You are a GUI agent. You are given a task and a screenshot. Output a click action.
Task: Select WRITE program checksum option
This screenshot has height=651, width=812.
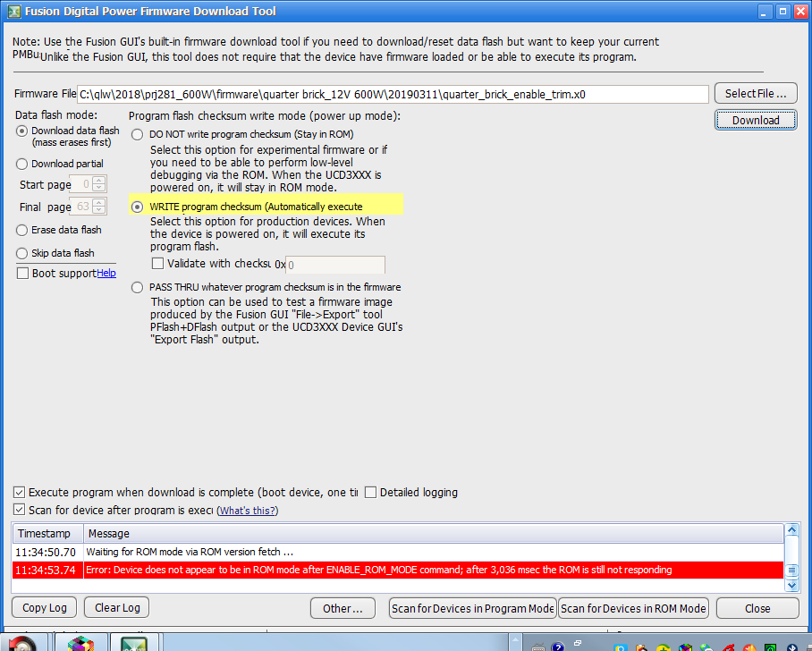(x=137, y=207)
